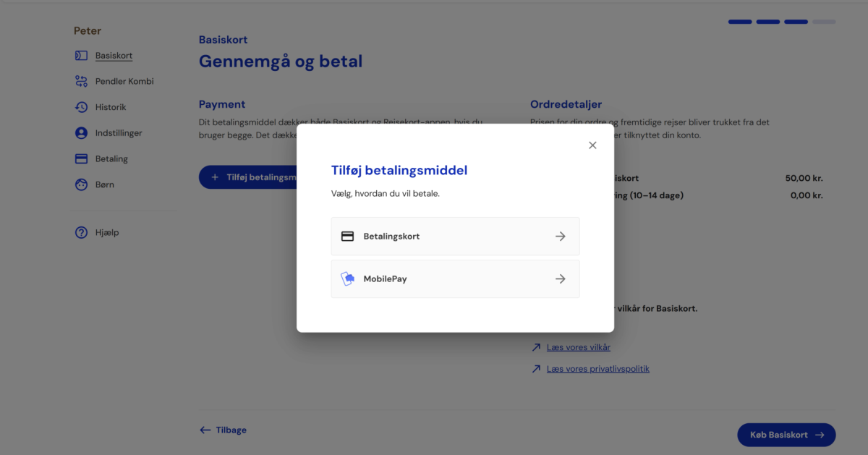The image size is (868, 455).
Task: Click the Pendler Kombi route icon
Action: [81, 81]
